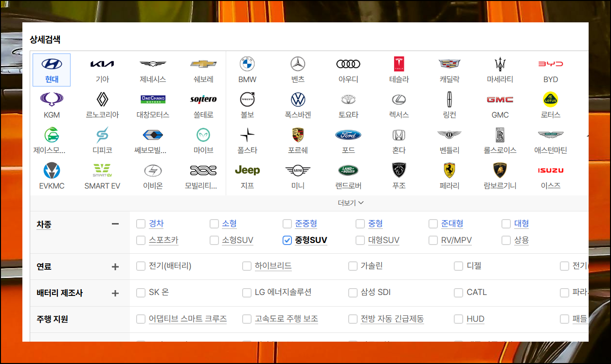The image size is (611, 364).
Task: Select the Jeep (지프) brand logo
Action: [x=247, y=170]
